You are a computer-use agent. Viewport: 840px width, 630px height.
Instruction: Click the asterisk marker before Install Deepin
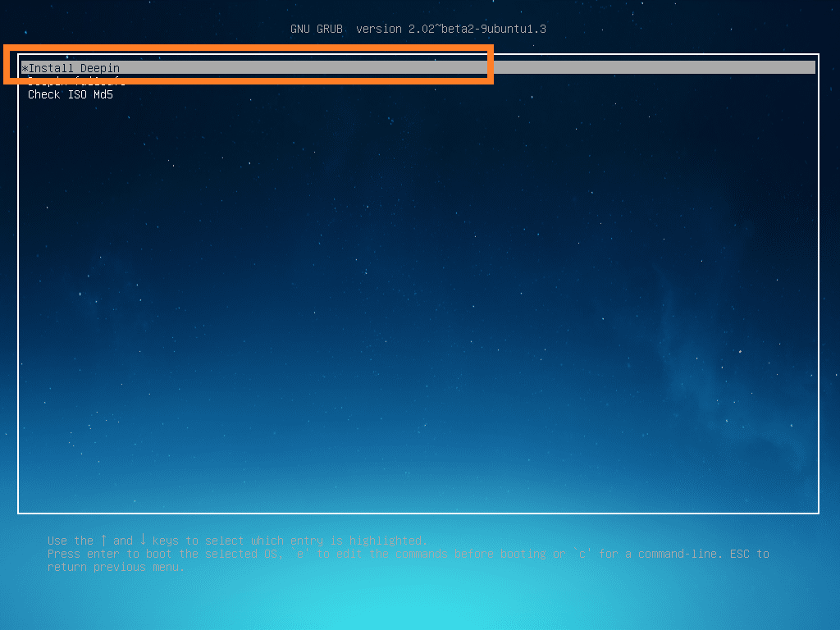(x=25, y=68)
